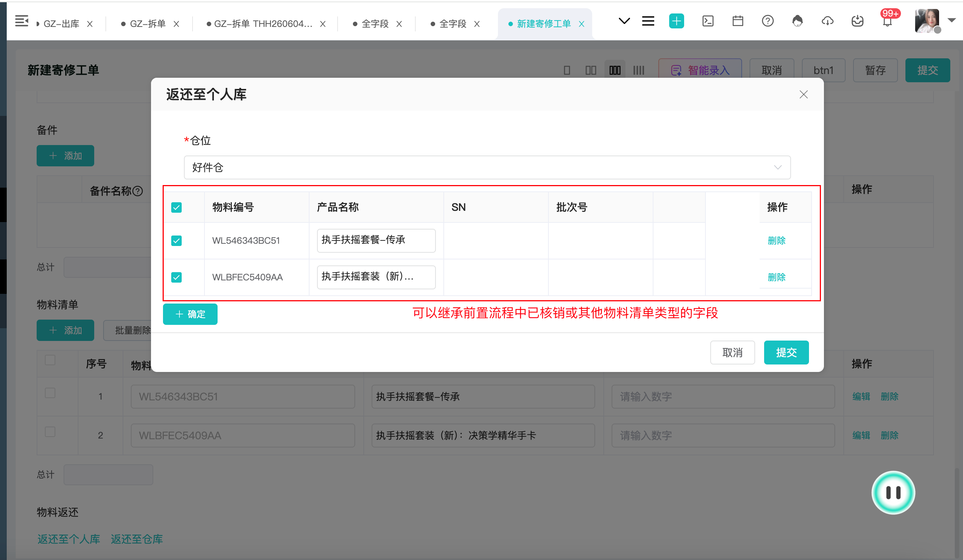
Task: Open the terminal console icon
Action: coord(708,21)
